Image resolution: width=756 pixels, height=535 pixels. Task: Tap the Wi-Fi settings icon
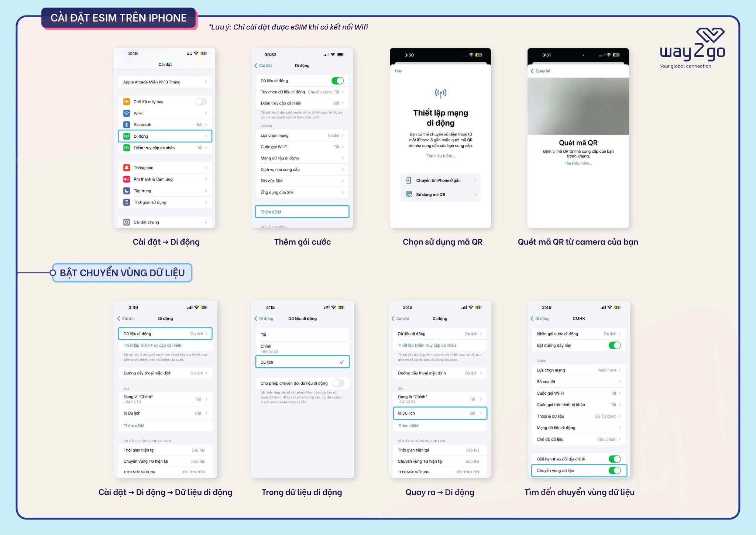pyautogui.click(x=127, y=113)
